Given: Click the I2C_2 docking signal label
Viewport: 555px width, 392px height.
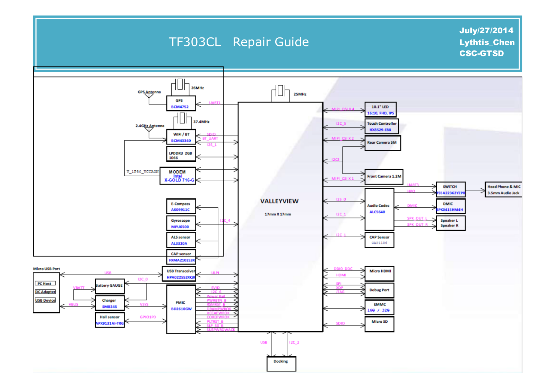Looking at the screenshot, I should tap(294, 342).
